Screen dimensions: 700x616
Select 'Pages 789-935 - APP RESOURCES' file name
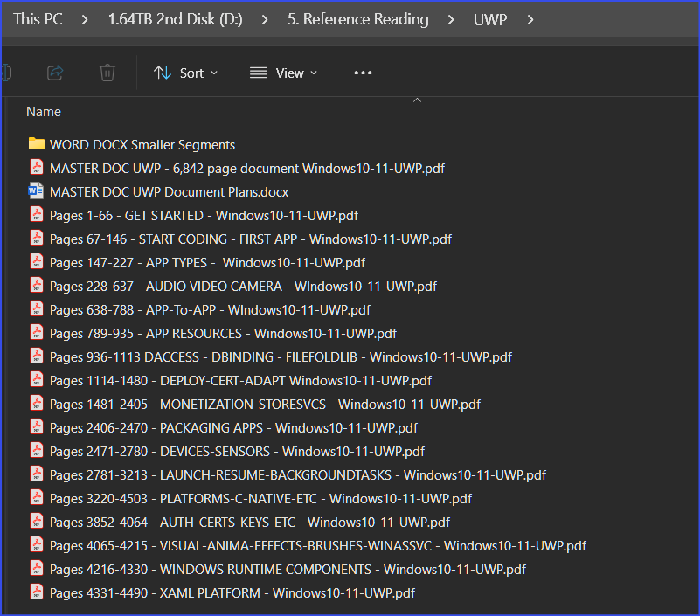pos(223,334)
